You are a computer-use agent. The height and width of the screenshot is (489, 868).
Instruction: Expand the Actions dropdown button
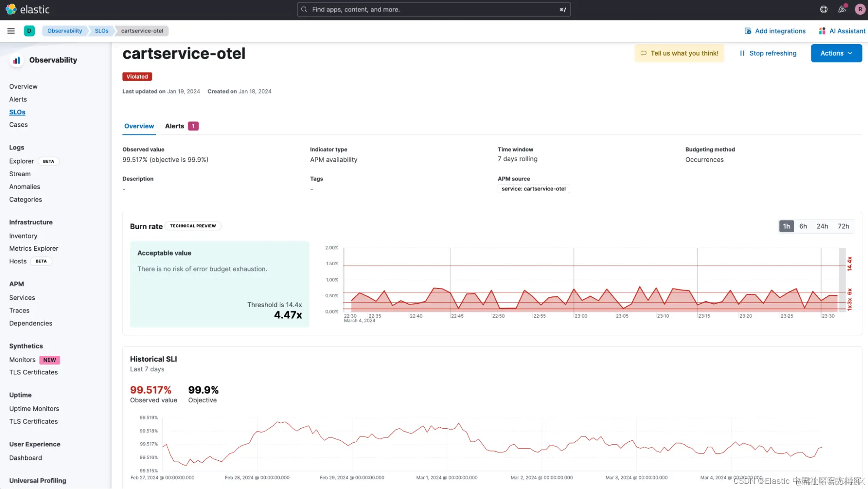(836, 53)
